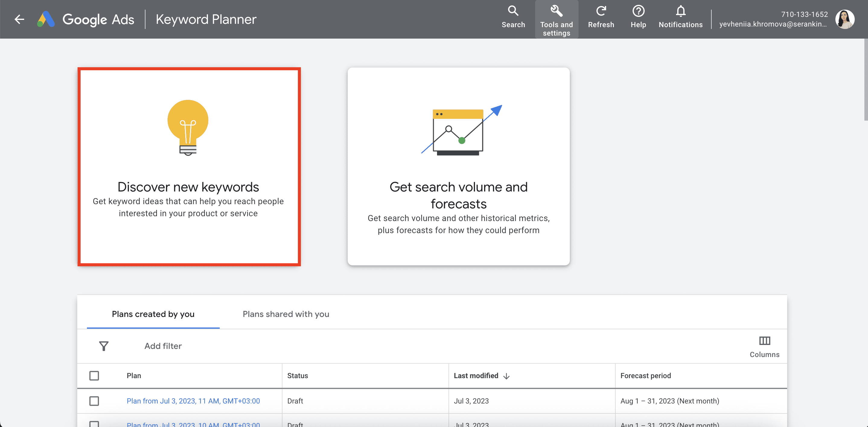Open the Columns settings

pos(764,346)
